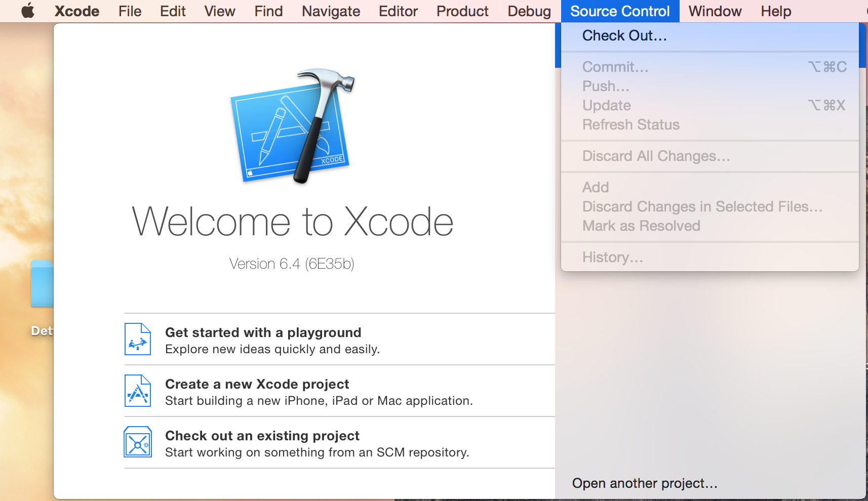This screenshot has height=501, width=868.
Task: Select the History… menu entry
Action: 710,257
